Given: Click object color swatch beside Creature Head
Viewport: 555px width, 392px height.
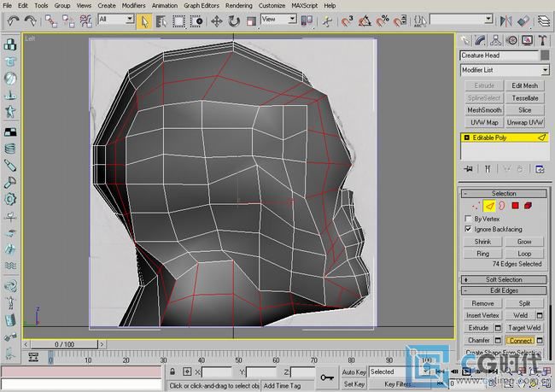Looking at the screenshot, I should 545,56.
